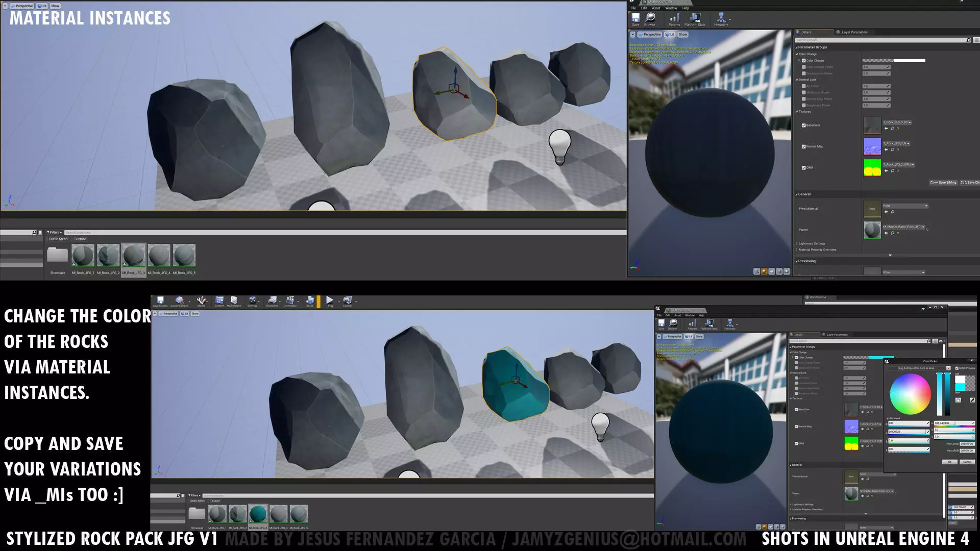Click Save Current in the level editor toolbar
The width and height of the screenshot is (980, 551).
160,302
